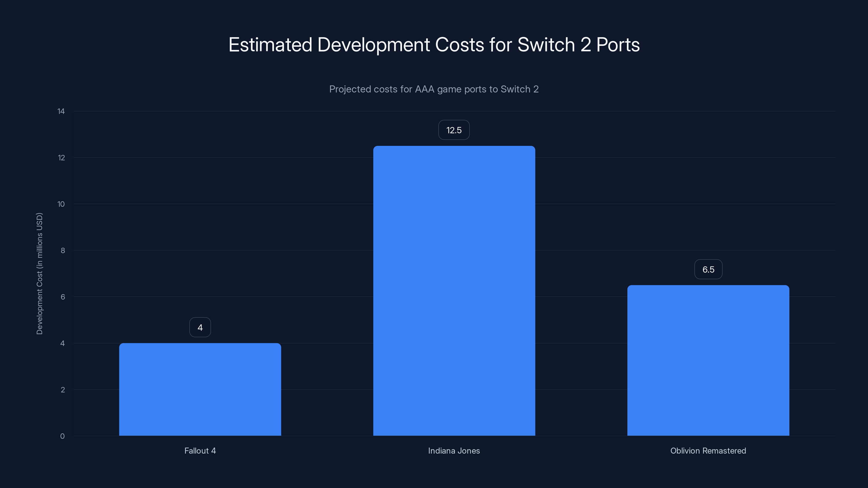Select the Indiana Jones axis label

454,451
